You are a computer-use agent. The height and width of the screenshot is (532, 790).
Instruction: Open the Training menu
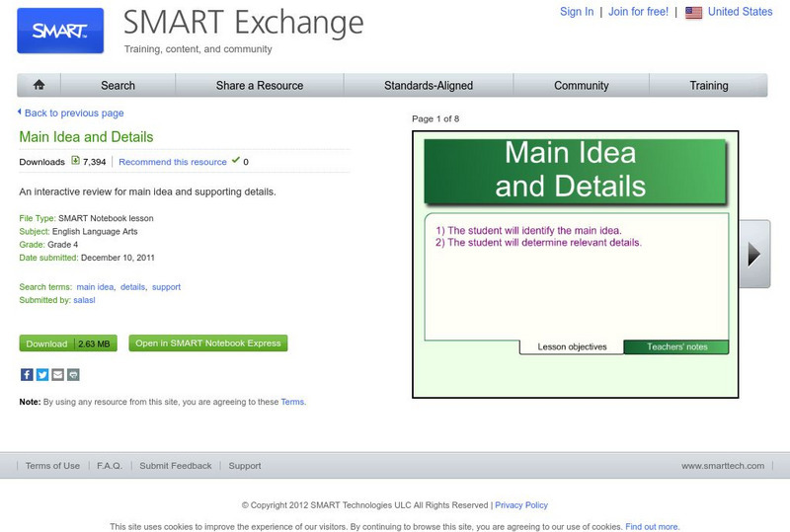coord(708,85)
